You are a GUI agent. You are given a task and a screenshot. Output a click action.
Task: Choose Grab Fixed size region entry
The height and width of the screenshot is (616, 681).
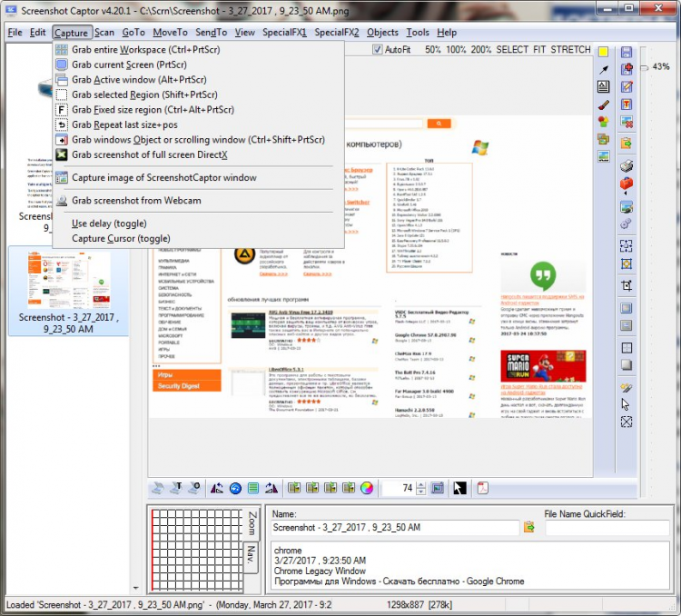coord(153,110)
